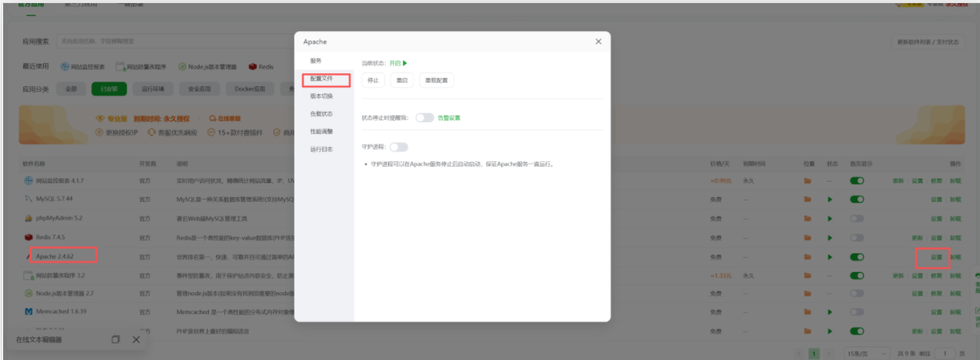The image size is (980, 360).
Task: Restore the 在线文本编辑器 minimized window
Action: pyautogui.click(x=115, y=340)
